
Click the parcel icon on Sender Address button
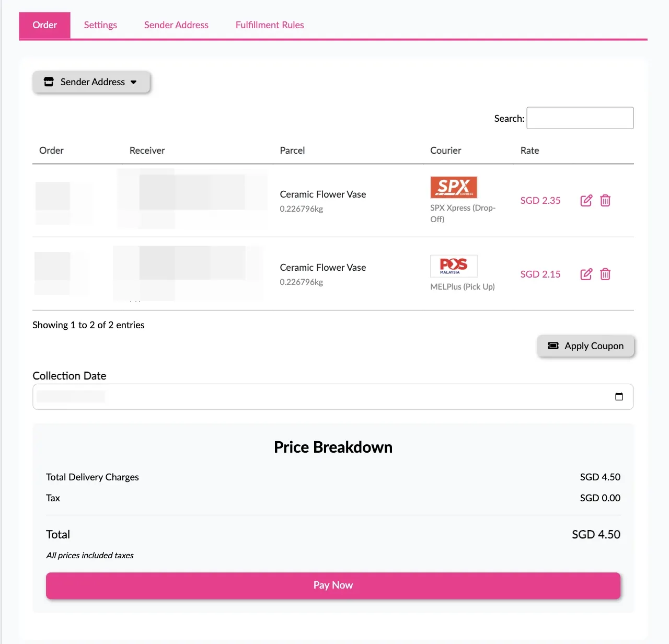click(49, 82)
